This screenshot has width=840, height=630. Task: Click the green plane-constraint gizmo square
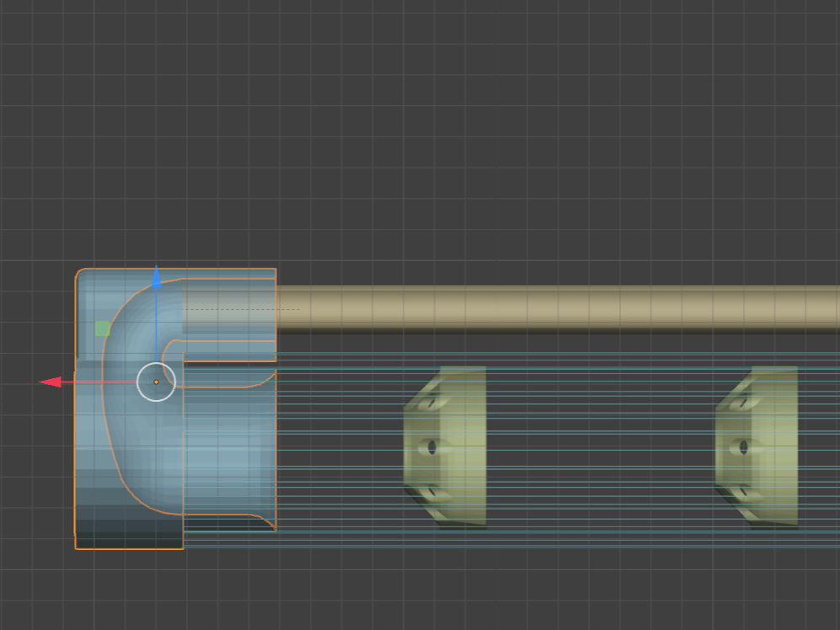(x=102, y=328)
